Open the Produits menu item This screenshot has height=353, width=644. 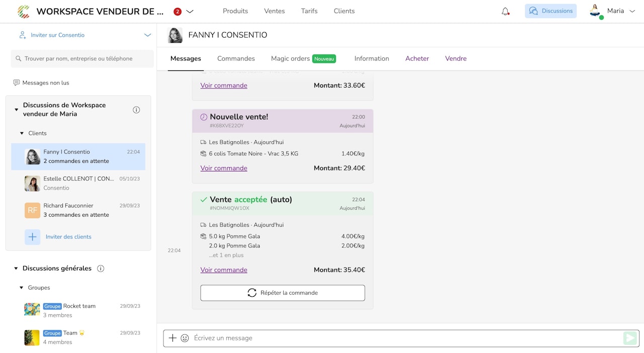(x=235, y=11)
